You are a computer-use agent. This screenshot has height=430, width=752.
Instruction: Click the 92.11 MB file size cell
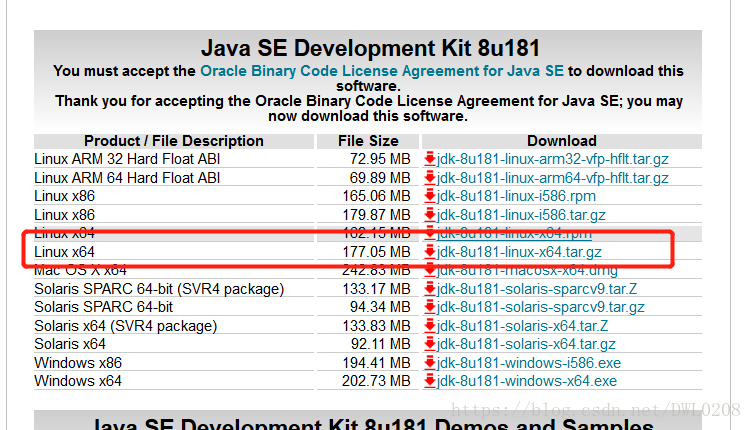tap(381, 344)
